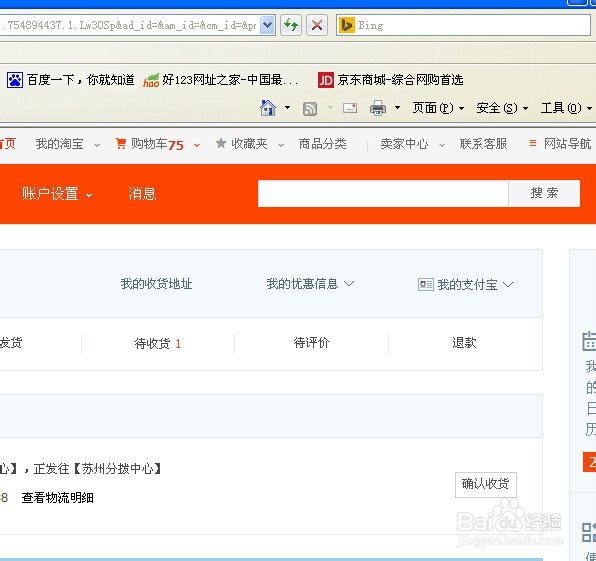The height and width of the screenshot is (561, 596).
Task: Open 网站导航 site navigation
Action: coord(567,144)
